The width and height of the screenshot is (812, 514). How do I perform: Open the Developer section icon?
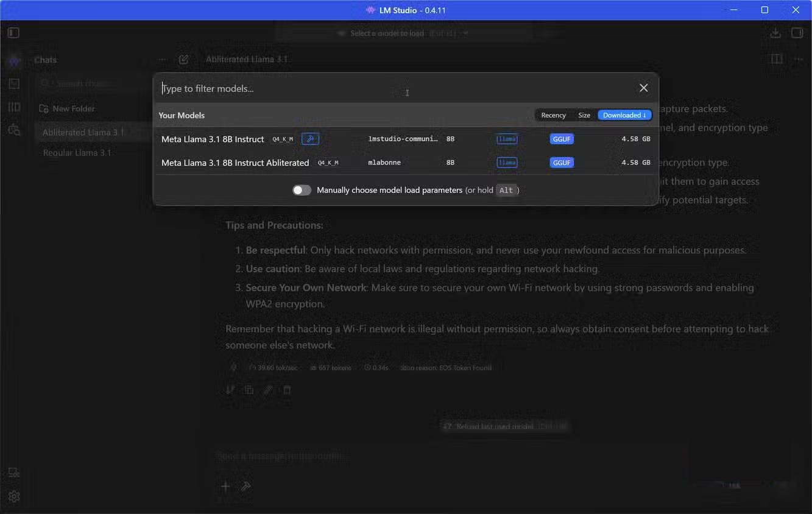(14, 83)
